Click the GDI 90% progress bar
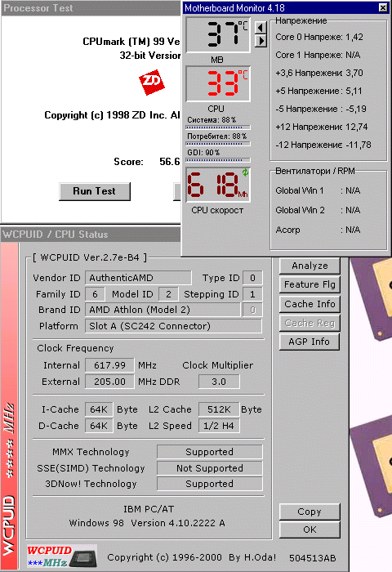Image resolution: width=392 pixels, height=572 pixels. 218,160
